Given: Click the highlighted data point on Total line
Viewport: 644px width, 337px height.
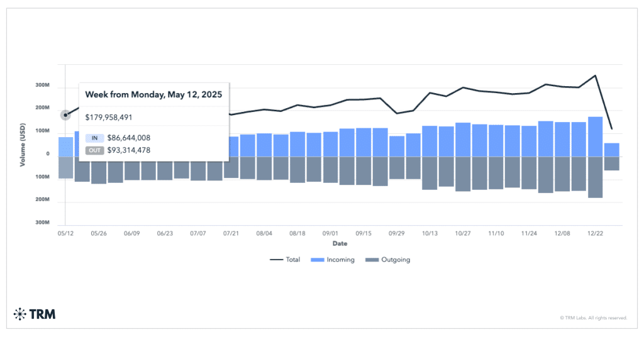Looking at the screenshot, I should (65, 115).
